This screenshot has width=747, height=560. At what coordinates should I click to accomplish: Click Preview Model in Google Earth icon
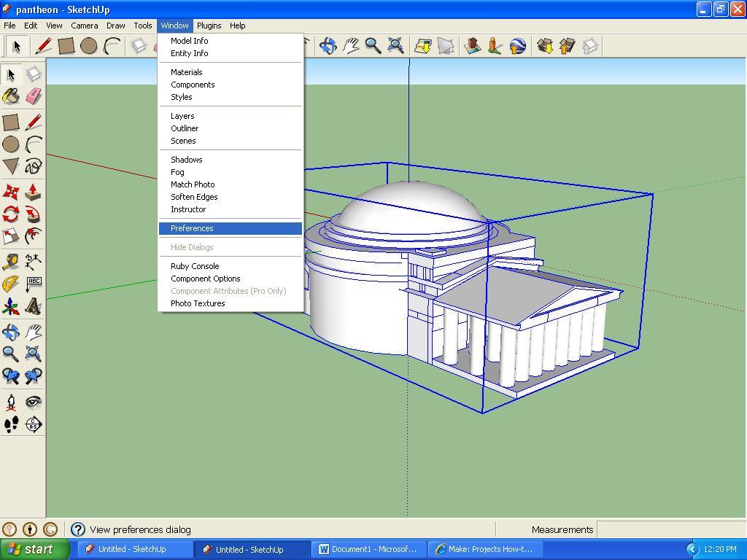(517, 46)
